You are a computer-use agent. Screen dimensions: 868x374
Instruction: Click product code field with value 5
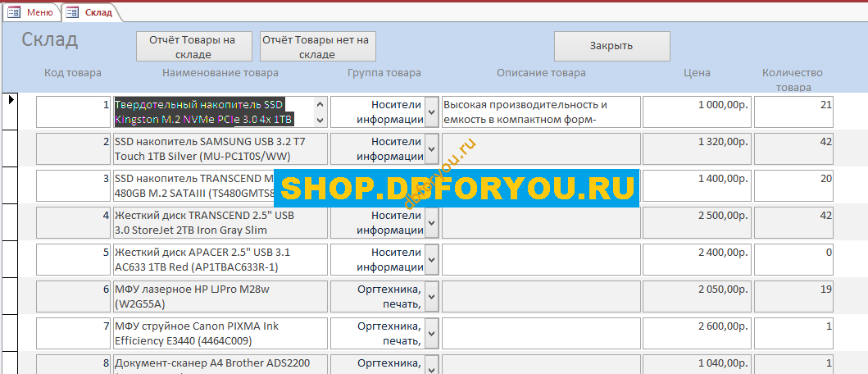tap(73, 259)
